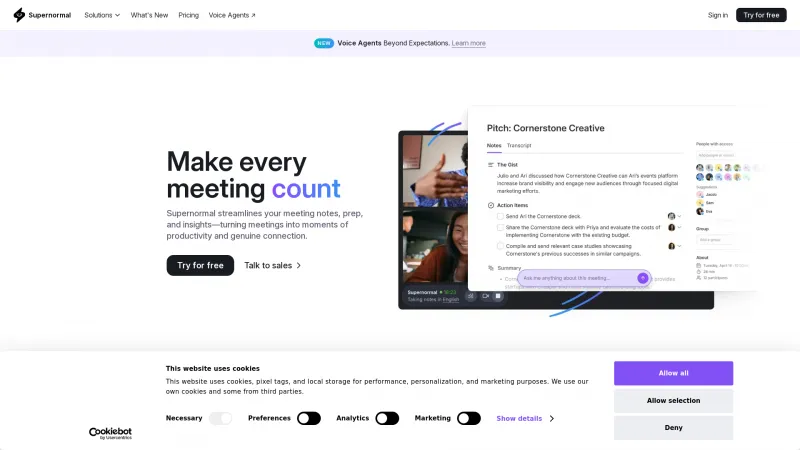Image resolution: width=800 pixels, height=450 pixels.
Task: Click suggested person Jacob avatar
Action: coord(700,194)
